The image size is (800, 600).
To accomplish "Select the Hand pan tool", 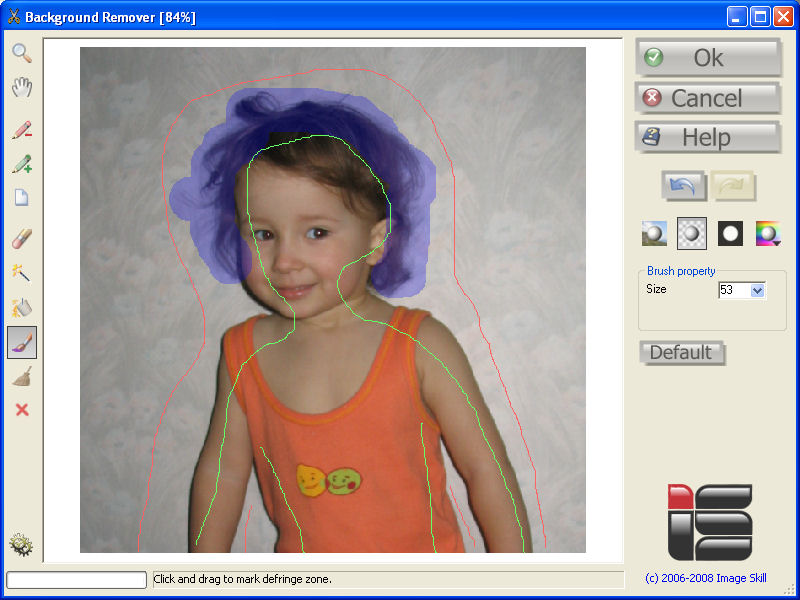I will pos(21,88).
